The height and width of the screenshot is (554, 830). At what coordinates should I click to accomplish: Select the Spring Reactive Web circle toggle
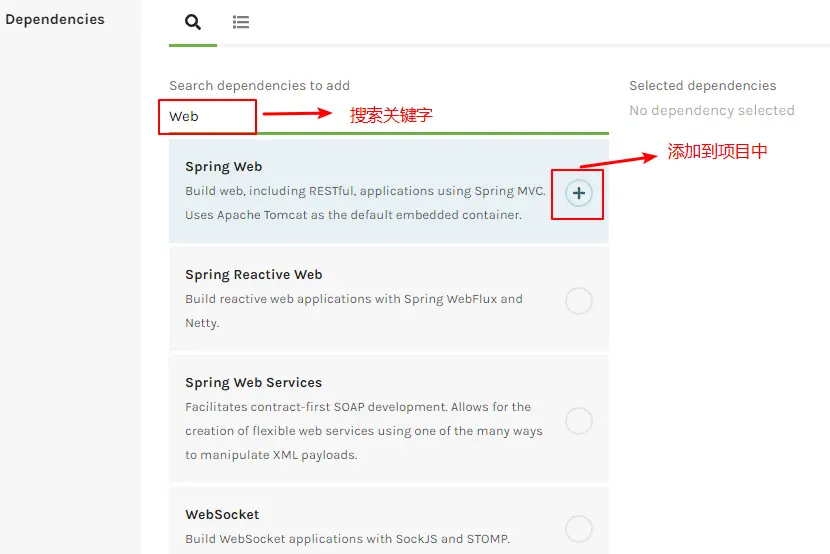click(x=579, y=301)
